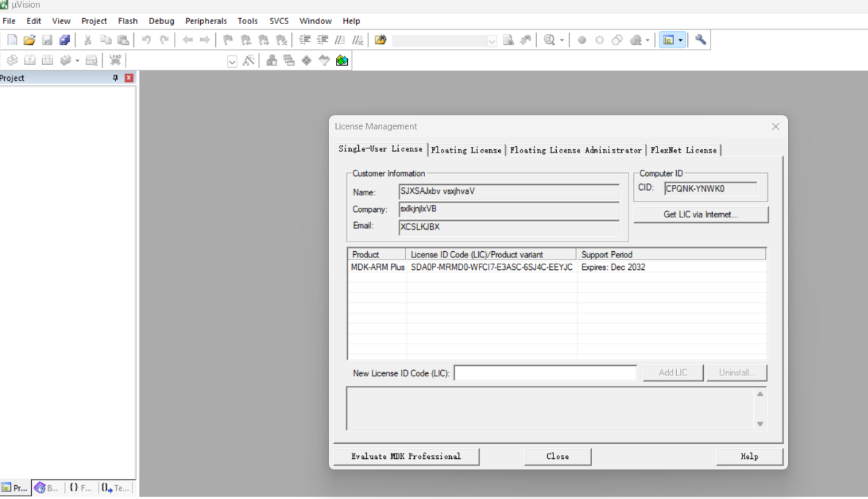
Task: Click the Unindent selected text icon
Action: point(322,40)
